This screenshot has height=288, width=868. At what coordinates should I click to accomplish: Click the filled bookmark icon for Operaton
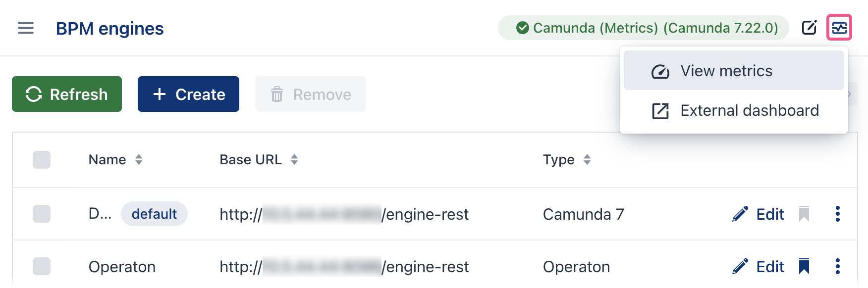pyautogui.click(x=805, y=266)
